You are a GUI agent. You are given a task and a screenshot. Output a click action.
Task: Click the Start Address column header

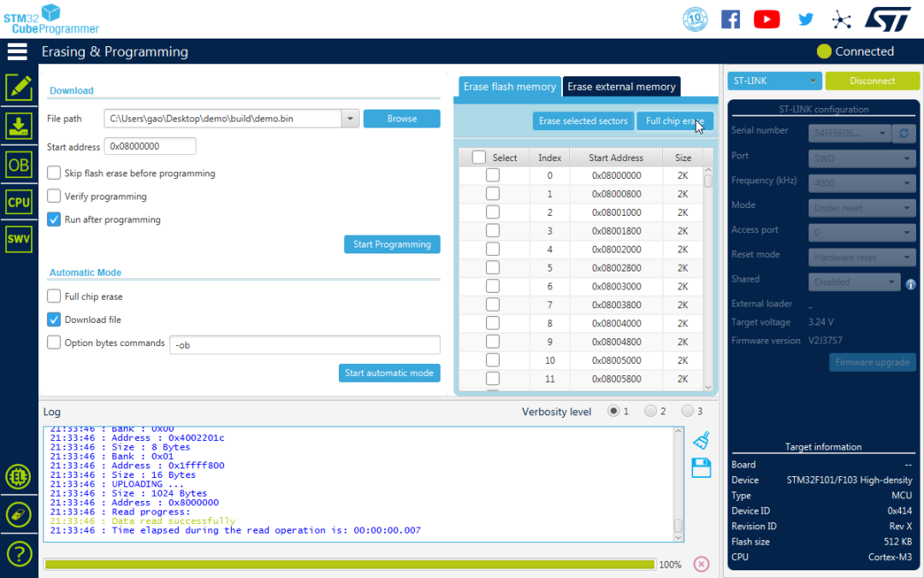616,158
